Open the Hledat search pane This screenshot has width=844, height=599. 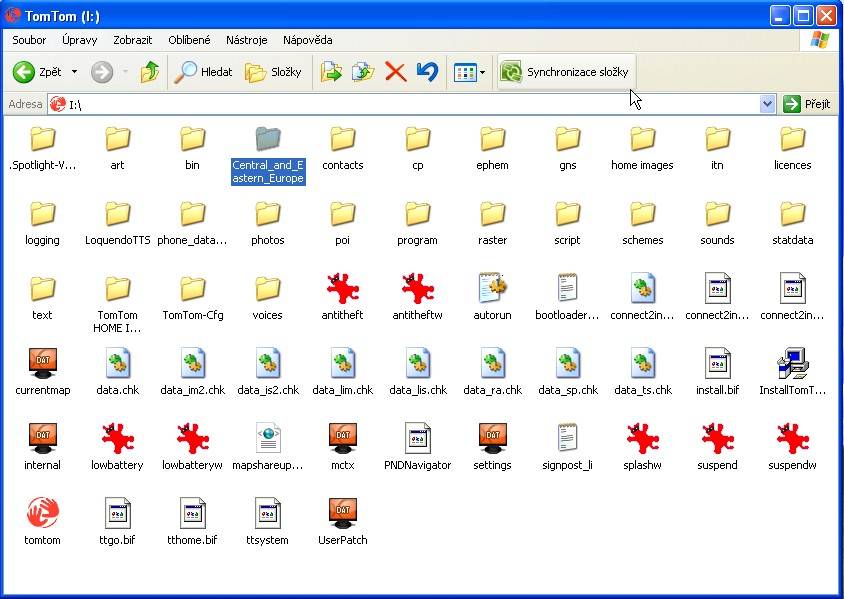[203, 72]
